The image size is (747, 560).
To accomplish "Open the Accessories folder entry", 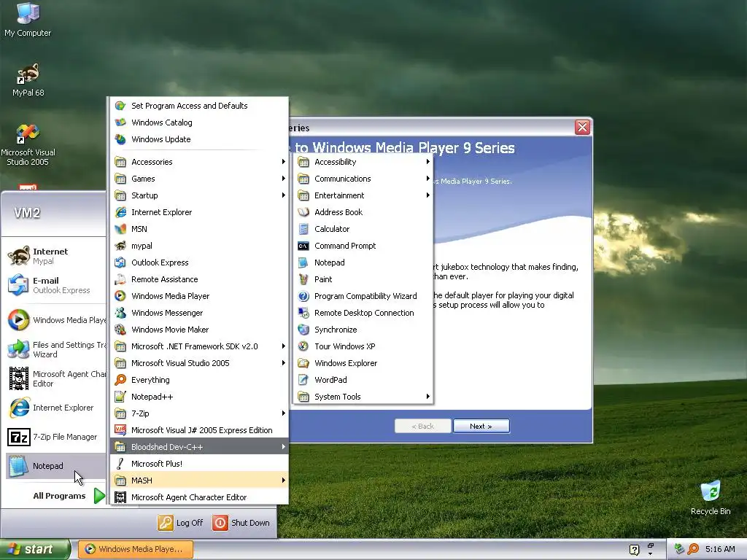I will [200, 162].
